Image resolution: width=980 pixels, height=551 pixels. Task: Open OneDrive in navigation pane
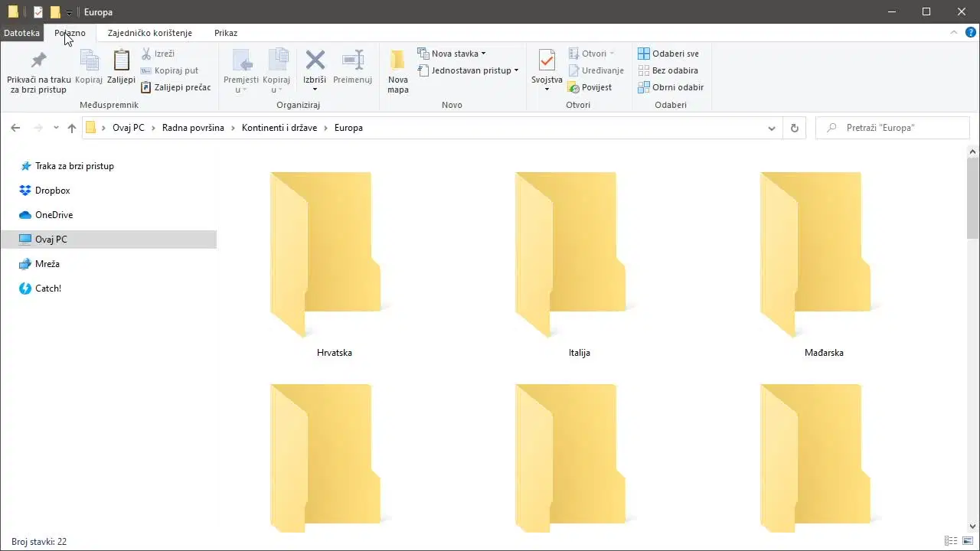pos(54,215)
